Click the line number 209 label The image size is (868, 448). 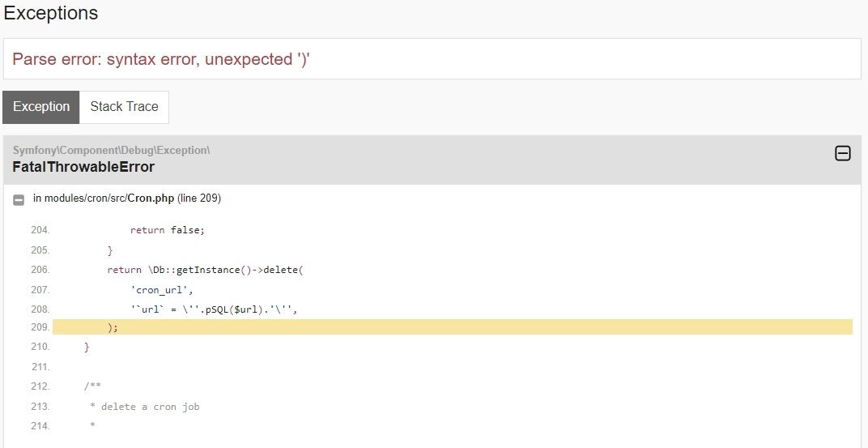point(40,327)
